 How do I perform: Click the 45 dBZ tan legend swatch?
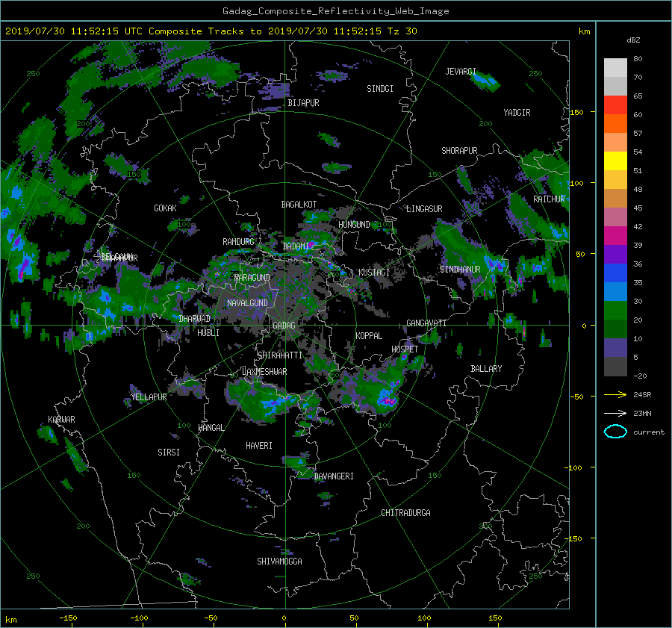[x=615, y=199]
